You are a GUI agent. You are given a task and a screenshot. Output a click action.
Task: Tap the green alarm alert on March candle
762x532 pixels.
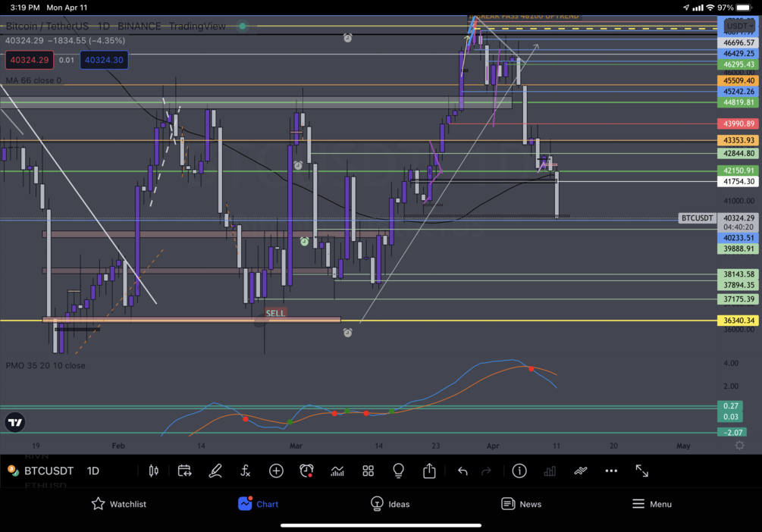click(304, 241)
